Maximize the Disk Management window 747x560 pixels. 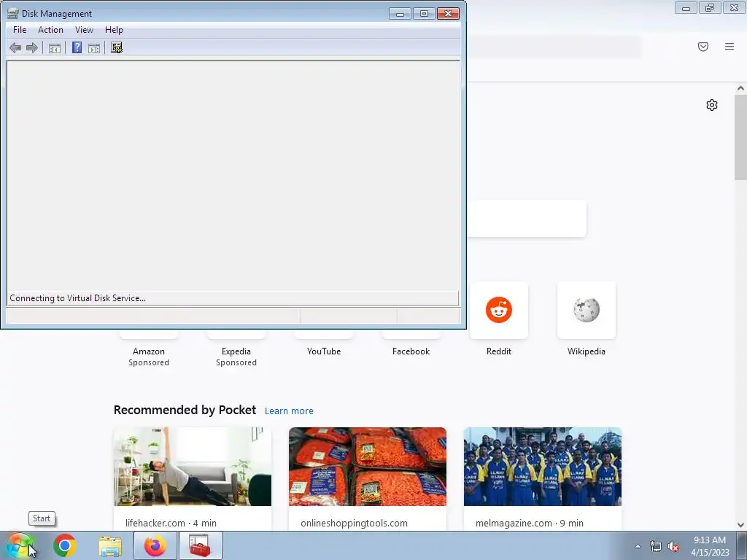424,13
